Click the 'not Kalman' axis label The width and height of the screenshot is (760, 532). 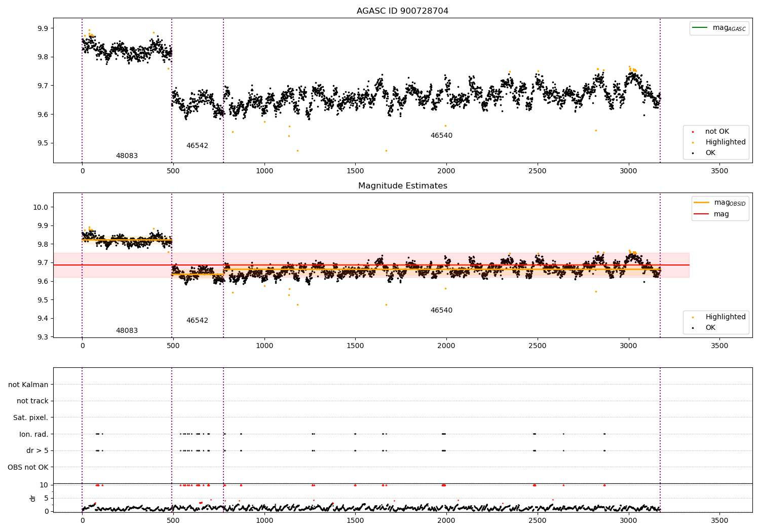tap(28, 385)
